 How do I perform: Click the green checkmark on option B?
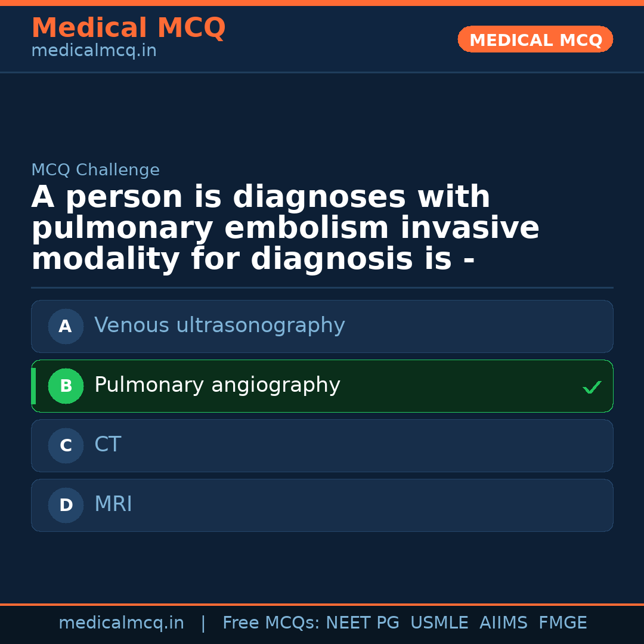(592, 388)
